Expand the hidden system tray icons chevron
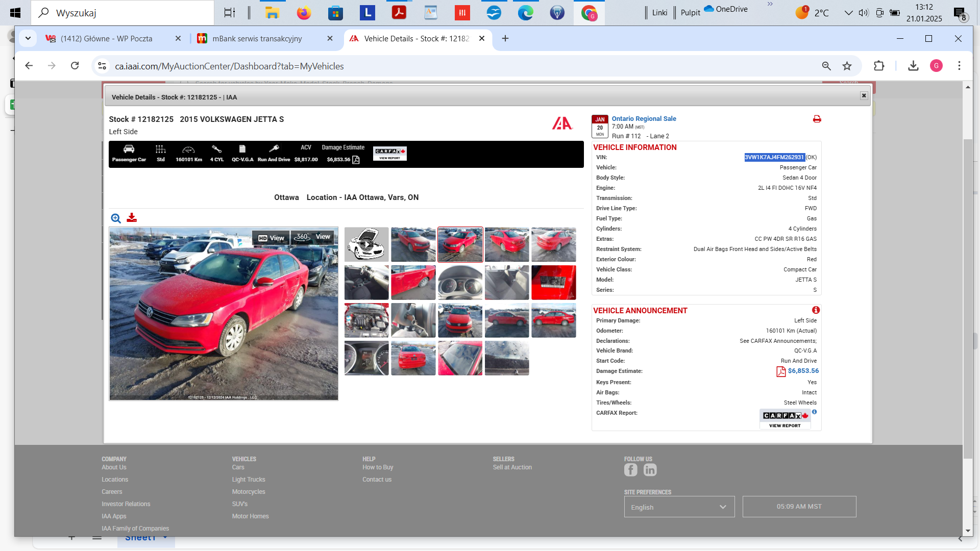 click(x=848, y=13)
